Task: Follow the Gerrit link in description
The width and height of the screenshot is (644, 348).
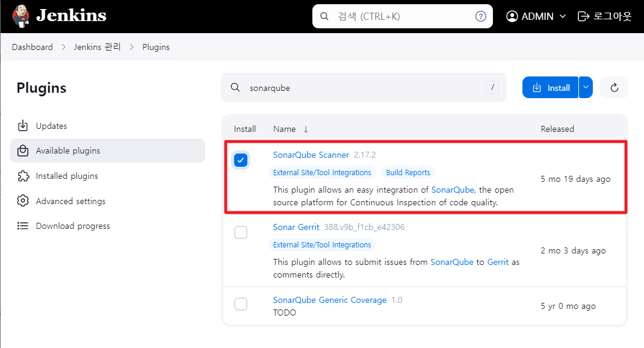Action: (498, 262)
